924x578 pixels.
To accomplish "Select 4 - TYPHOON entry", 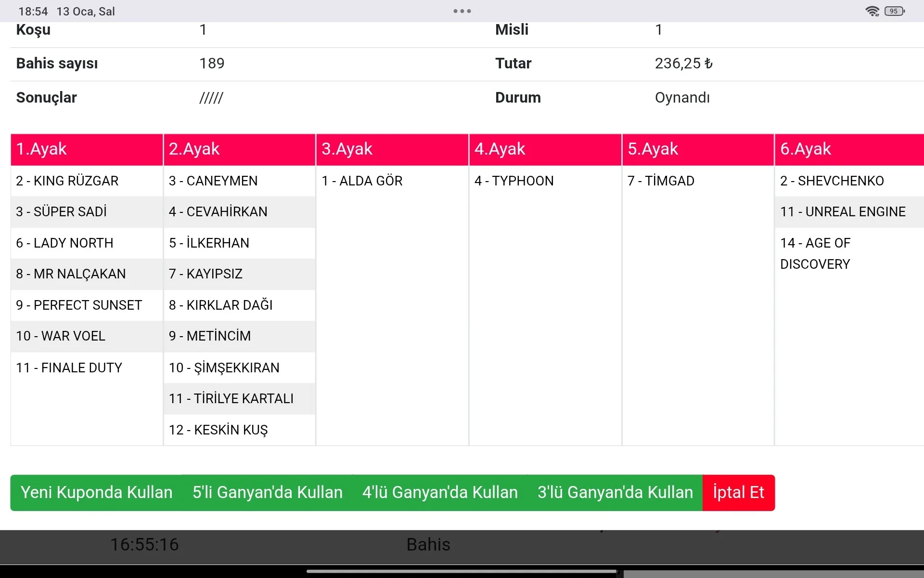I will point(514,181).
